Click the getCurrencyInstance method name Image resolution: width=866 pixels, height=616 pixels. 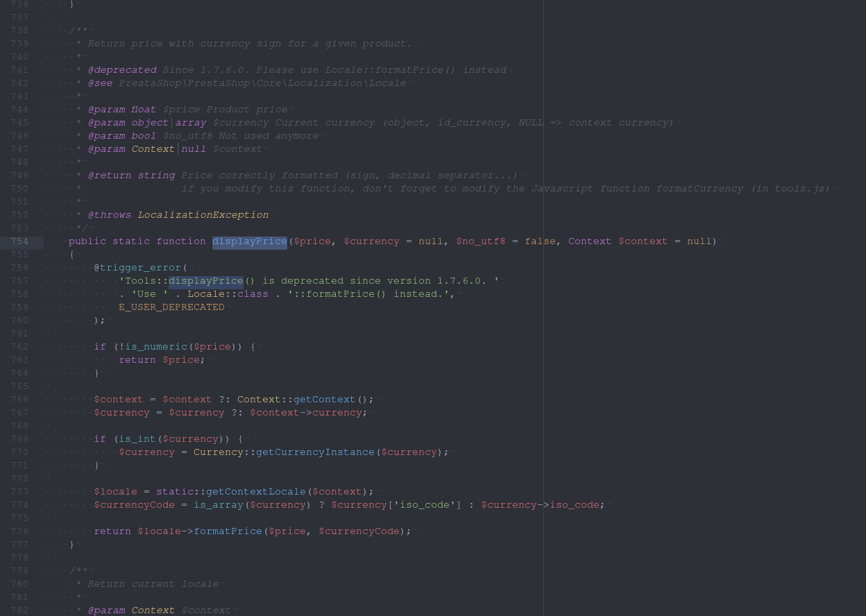click(315, 452)
